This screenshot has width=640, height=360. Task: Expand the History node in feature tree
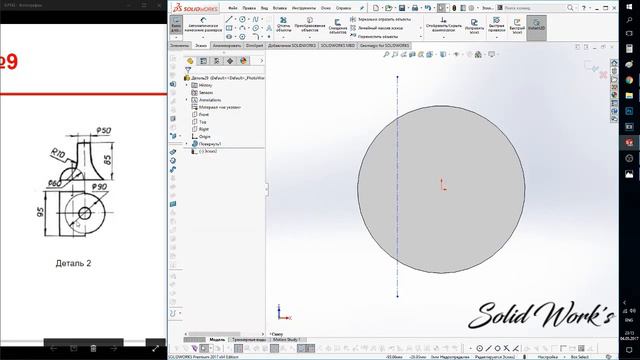[187, 85]
